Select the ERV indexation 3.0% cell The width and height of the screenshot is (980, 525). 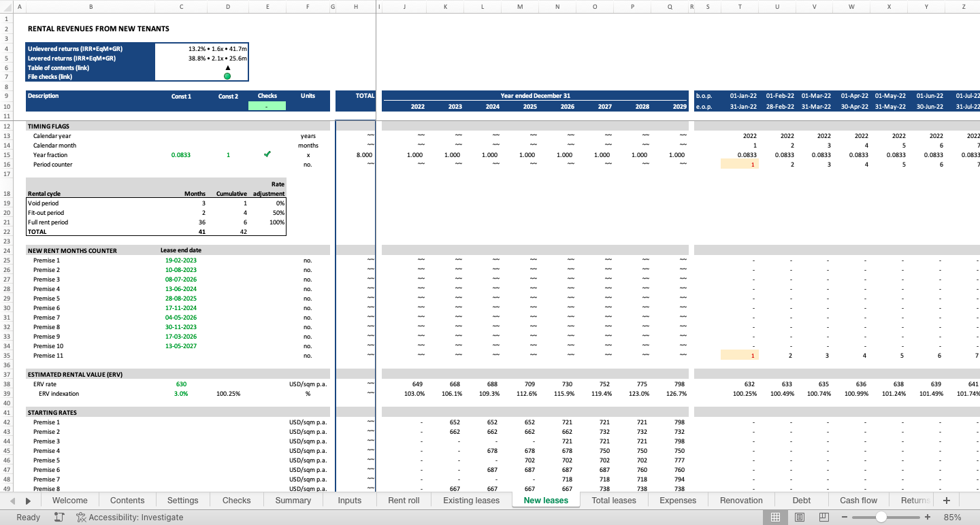[181, 394]
